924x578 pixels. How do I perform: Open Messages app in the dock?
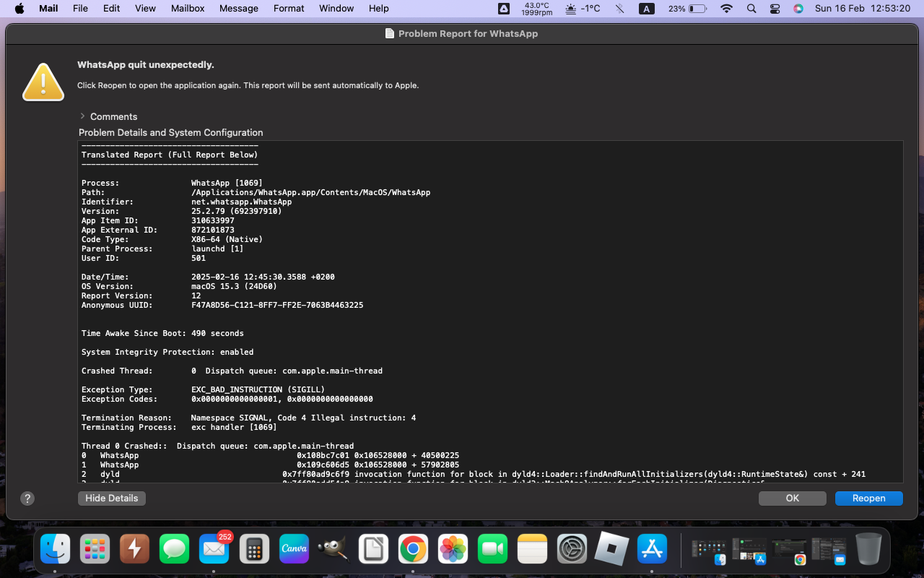pos(174,549)
